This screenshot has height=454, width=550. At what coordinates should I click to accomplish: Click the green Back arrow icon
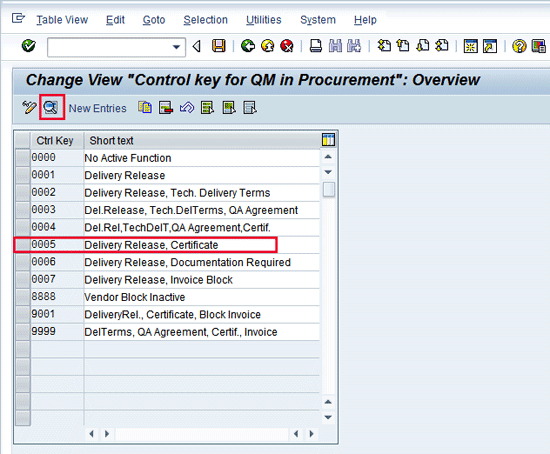[x=248, y=46]
